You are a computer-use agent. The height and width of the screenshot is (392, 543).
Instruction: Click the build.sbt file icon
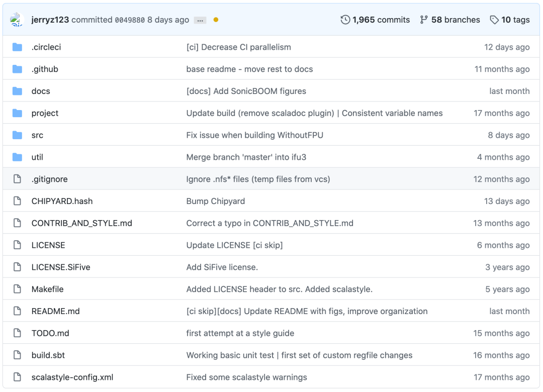[x=17, y=355]
